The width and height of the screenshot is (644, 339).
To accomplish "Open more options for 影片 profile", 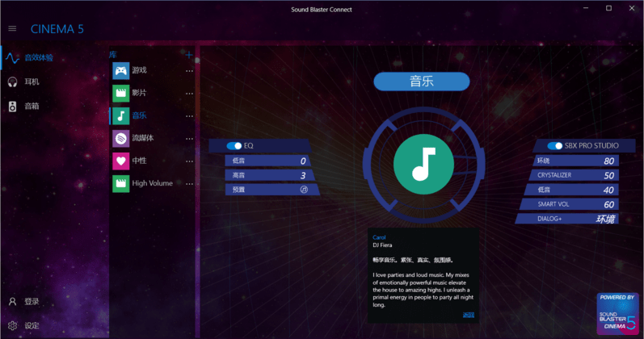I will (x=189, y=94).
